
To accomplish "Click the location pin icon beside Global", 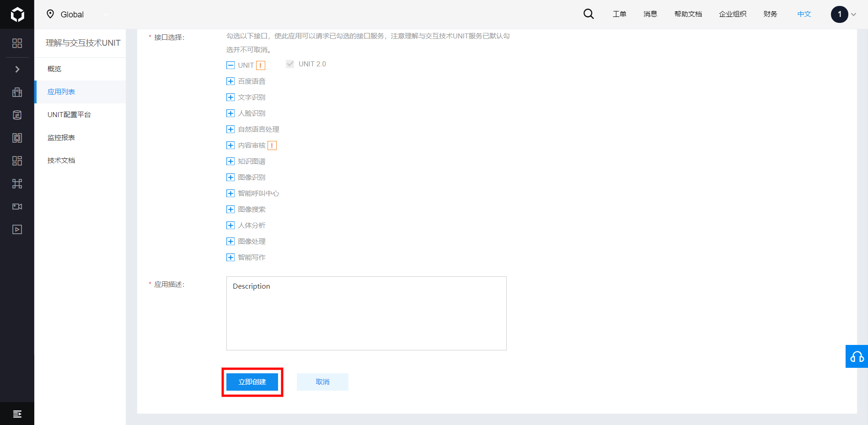I will tap(50, 14).
